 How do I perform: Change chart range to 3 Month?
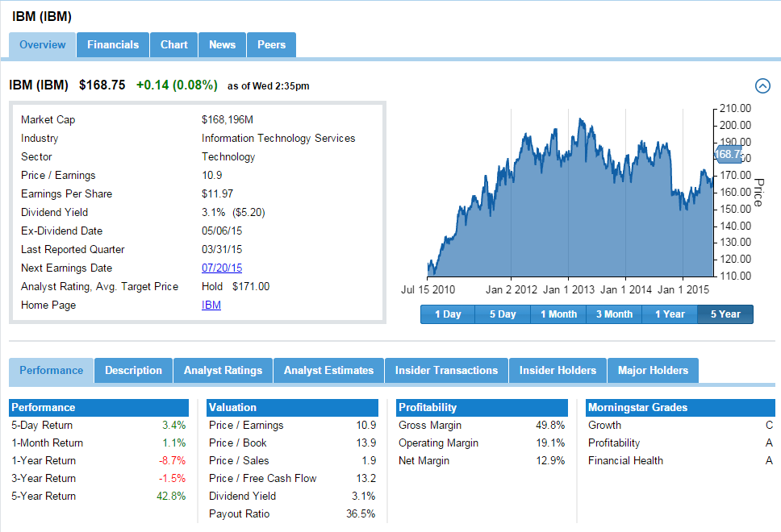(614, 314)
